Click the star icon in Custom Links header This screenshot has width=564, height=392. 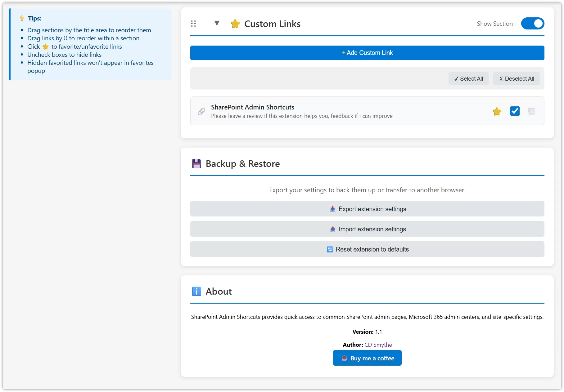[x=235, y=24]
